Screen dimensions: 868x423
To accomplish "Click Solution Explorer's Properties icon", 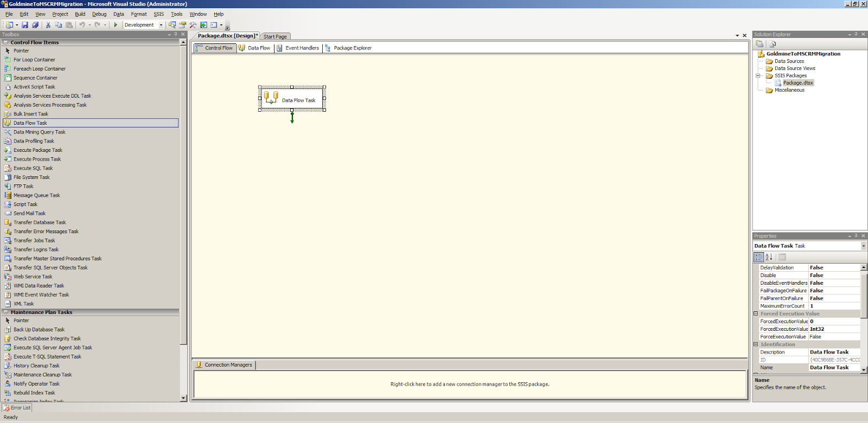I will pyautogui.click(x=759, y=44).
